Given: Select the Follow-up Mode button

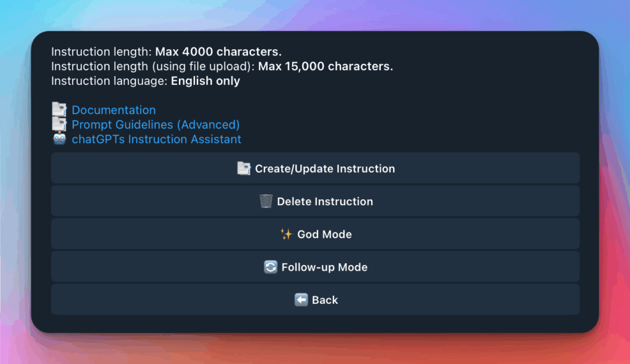Looking at the screenshot, I should coord(315,267).
